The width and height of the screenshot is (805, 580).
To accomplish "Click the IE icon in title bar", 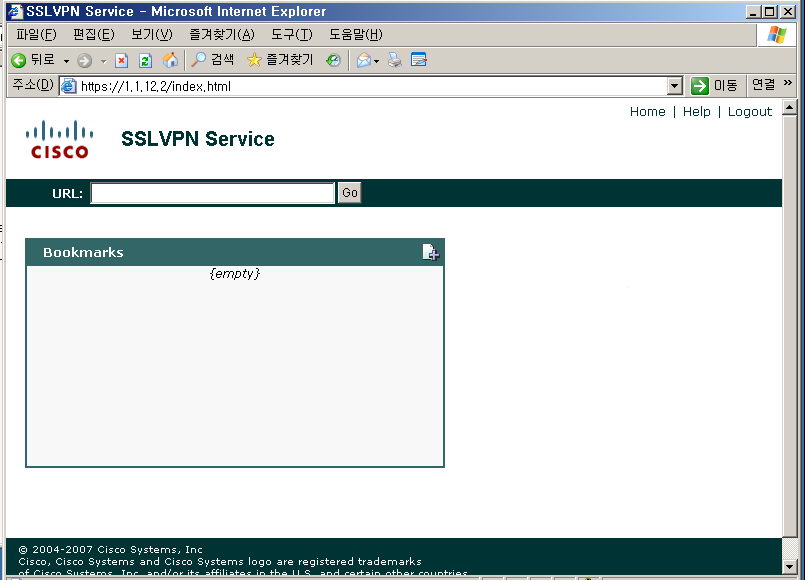I will 15,11.
